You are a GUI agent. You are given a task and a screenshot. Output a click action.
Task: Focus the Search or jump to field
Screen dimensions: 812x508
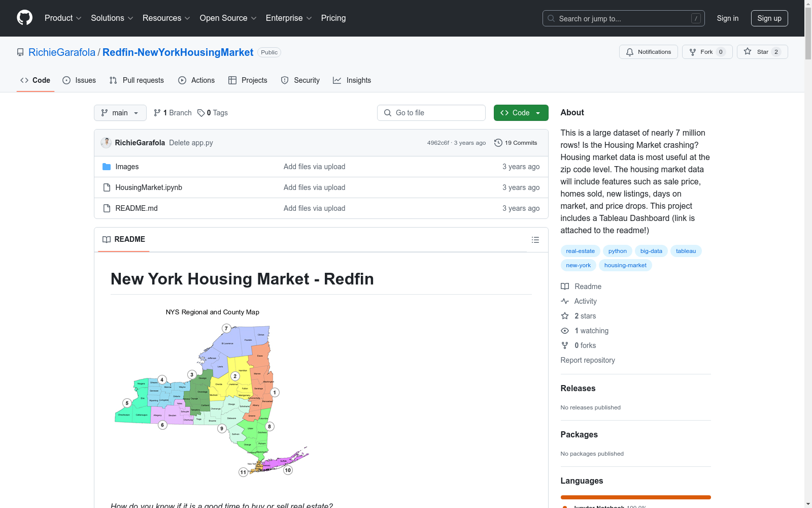624,18
